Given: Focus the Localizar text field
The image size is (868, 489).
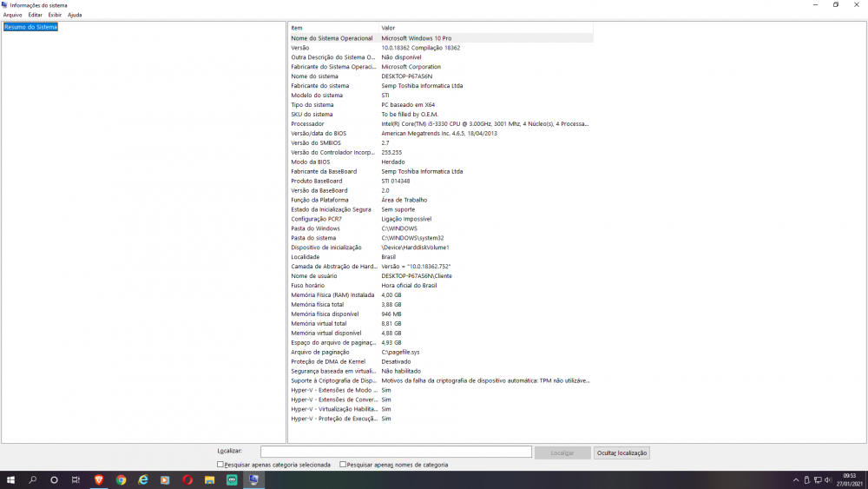Looking at the screenshot, I should (396, 452).
